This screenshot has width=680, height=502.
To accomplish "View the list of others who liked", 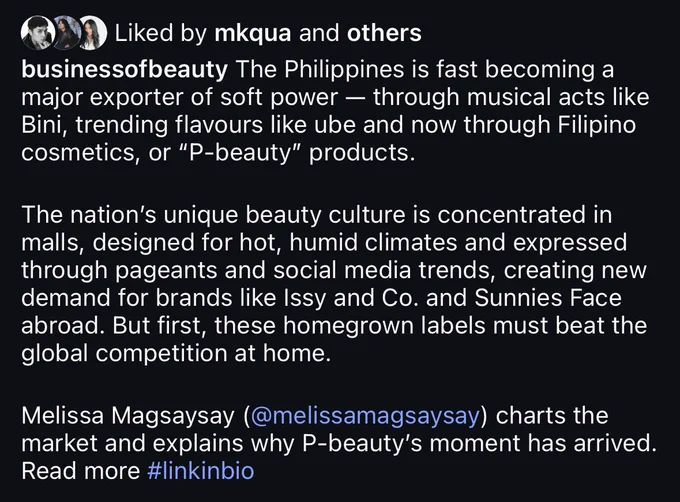I will (x=384, y=33).
